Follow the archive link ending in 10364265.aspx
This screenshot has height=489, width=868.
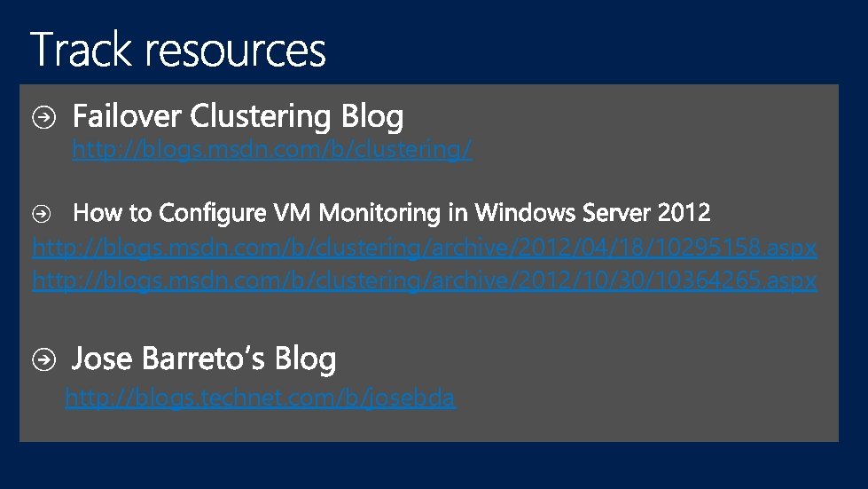[424, 281]
